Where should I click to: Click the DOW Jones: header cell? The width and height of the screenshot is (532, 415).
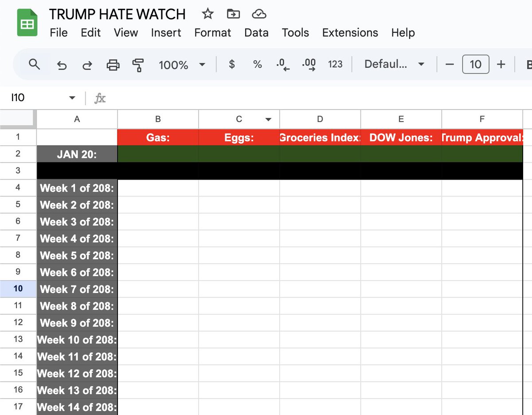pyautogui.click(x=401, y=137)
